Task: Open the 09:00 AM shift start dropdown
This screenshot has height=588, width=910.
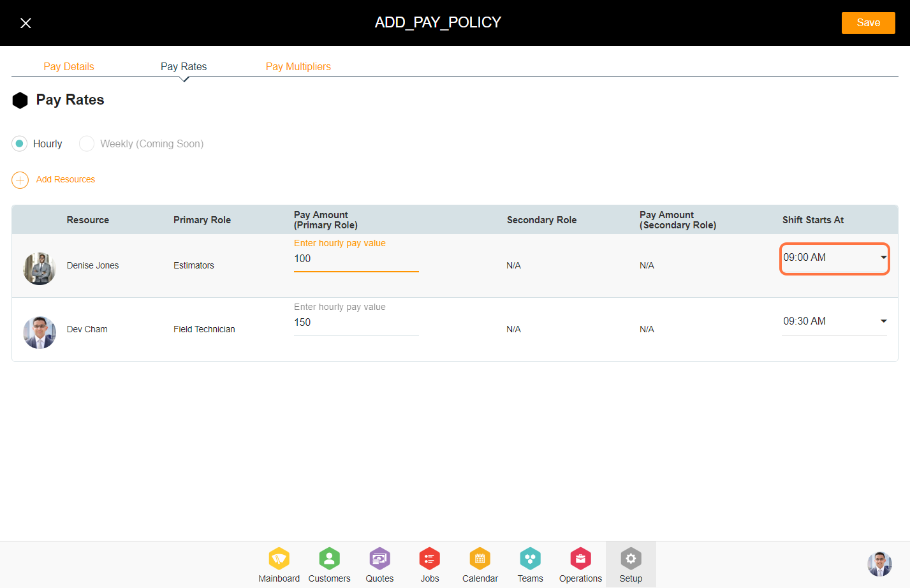Action: 834,258
